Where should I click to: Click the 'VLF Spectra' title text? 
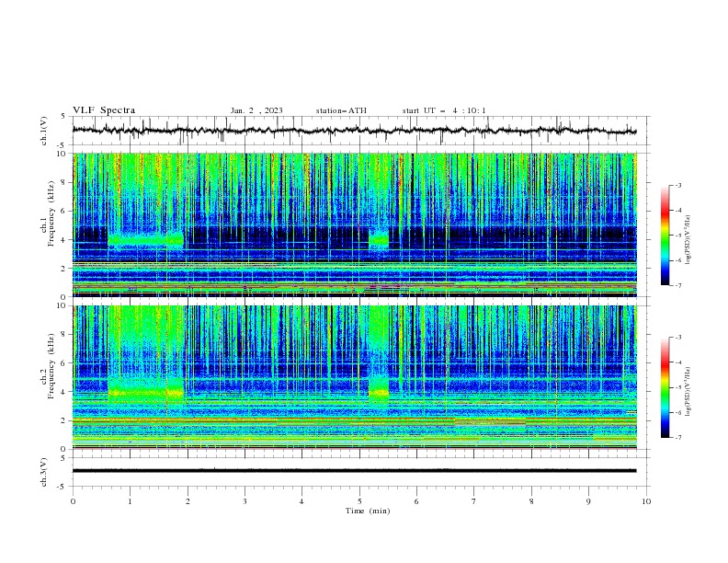(x=104, y=110)
